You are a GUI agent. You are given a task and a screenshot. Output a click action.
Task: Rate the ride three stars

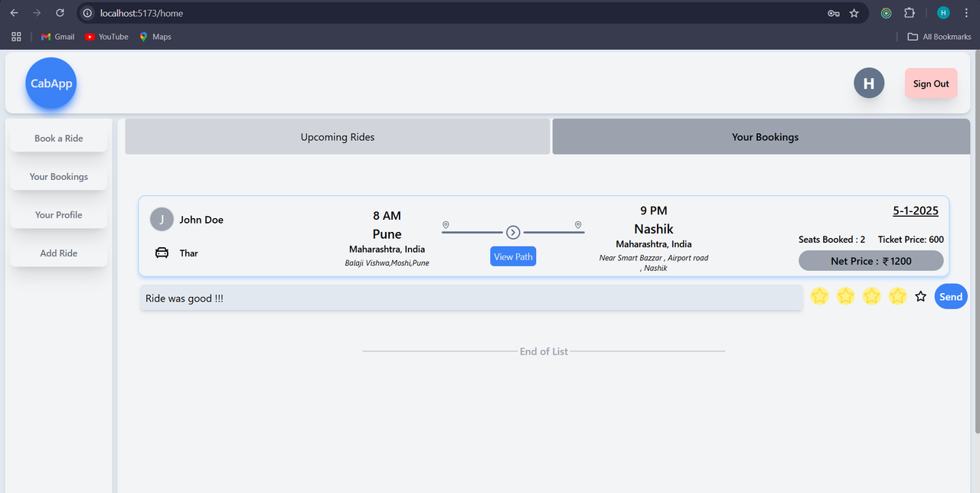(x=871, y=295)
